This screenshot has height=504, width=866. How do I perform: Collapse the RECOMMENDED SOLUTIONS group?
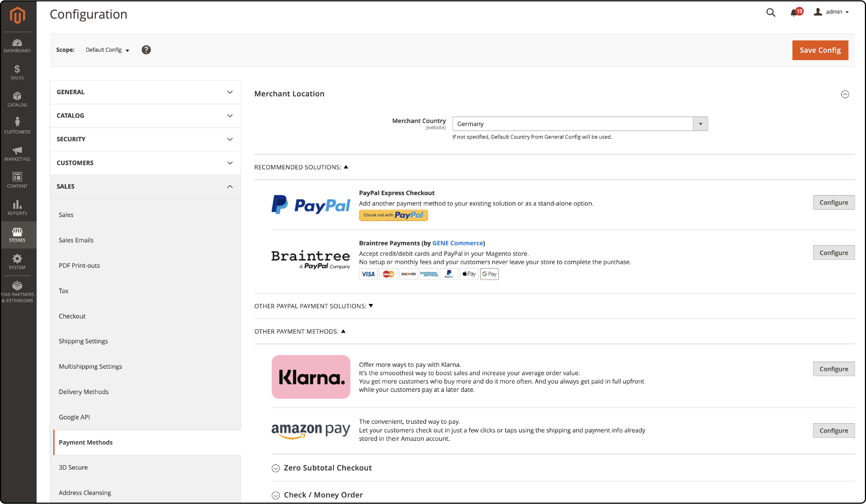coord(301,167)
